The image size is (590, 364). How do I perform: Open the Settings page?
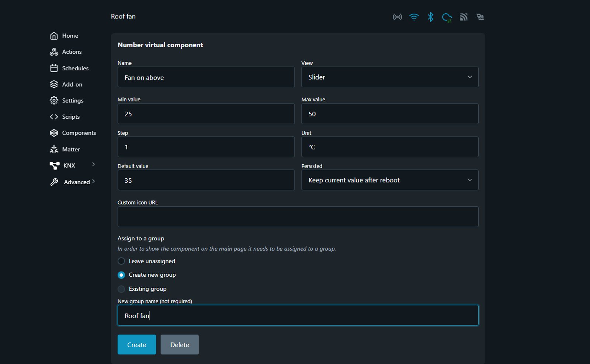click(x=73, y=101)
